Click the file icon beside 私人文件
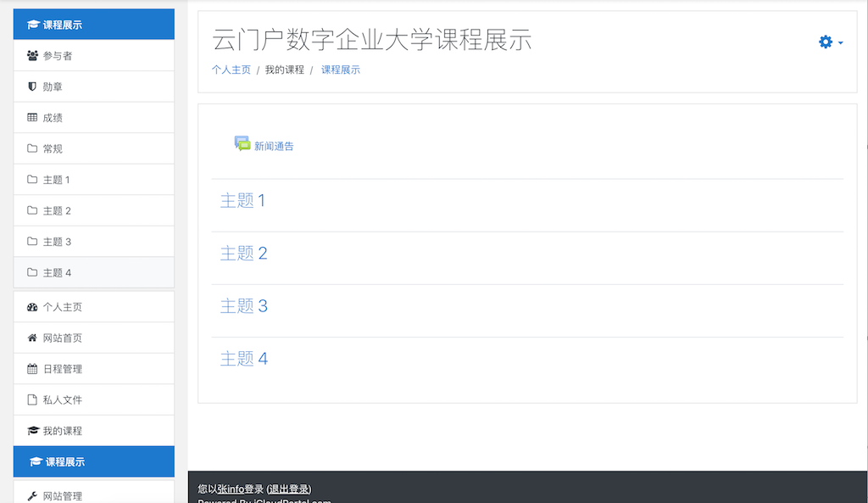The width and height of the screenshot is (868, 503). click(32, 400)
